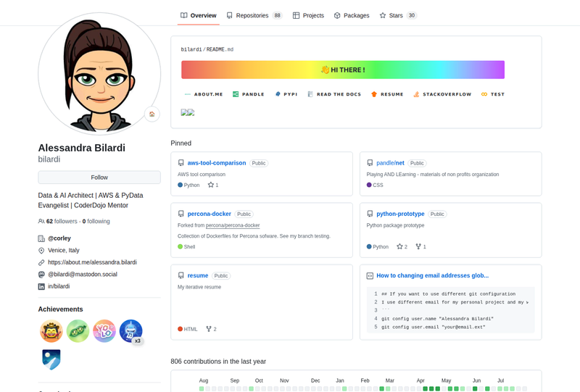Click the fork count on resume repo
Viewport: 580px width, 392px height.
click(x=211, y=329)
